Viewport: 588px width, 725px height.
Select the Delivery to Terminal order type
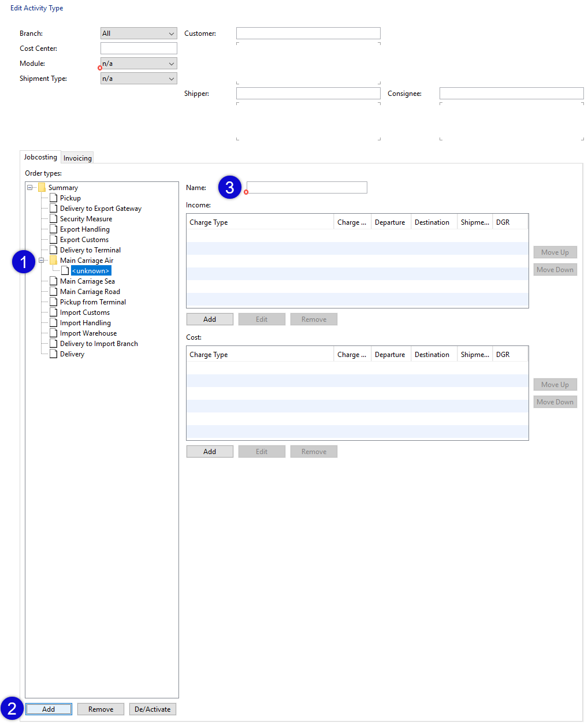[90, 250]
